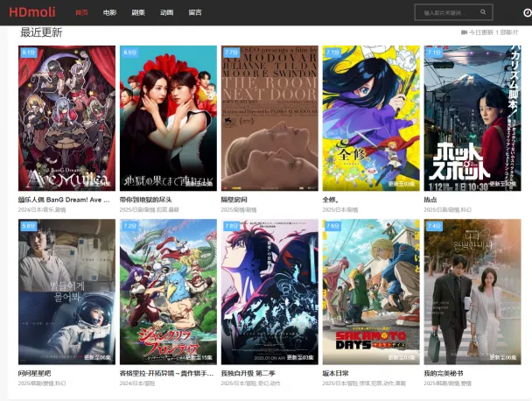Go to the 首页 nav item
Screen dimensions: 532x401
(x=81, y=12)
